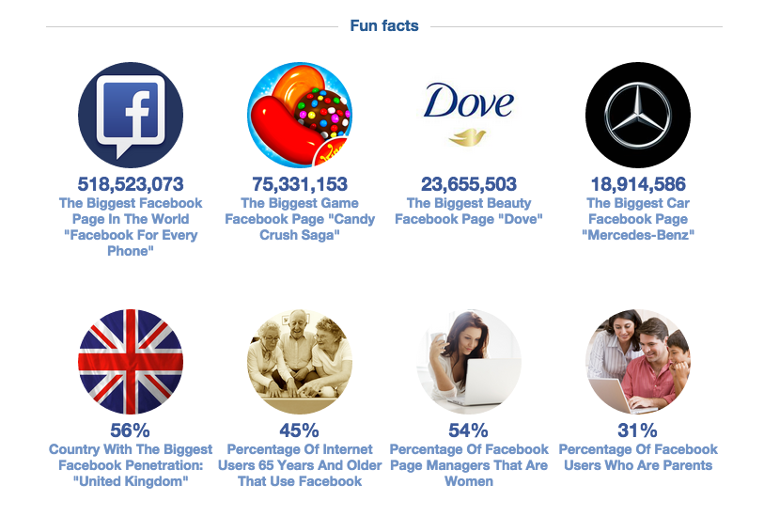Click the 75,331,153 fan count
764x532 pixels.
300,184
